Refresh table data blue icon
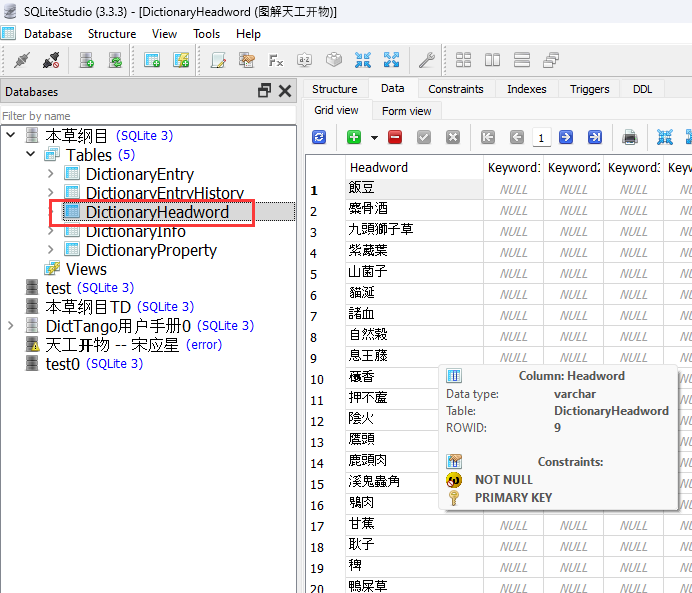The image size is (692, 593). click(319, 137)
